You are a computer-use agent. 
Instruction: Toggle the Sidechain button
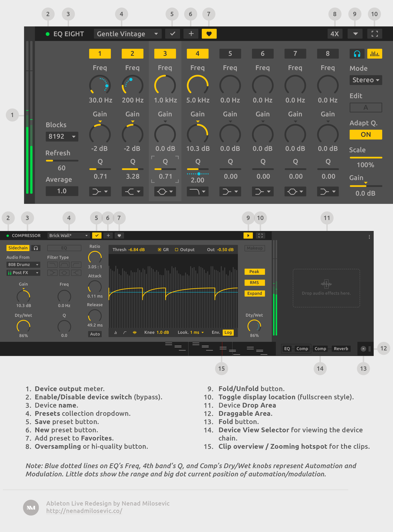coord(18,248)
